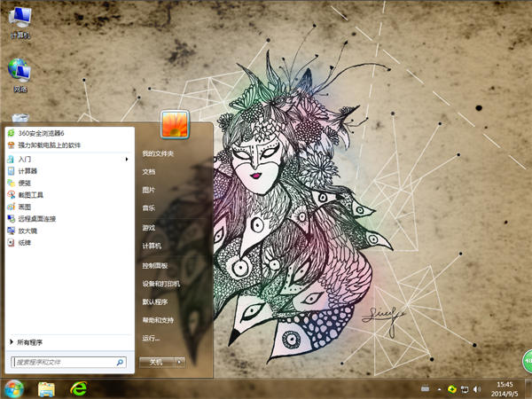
Task: Click the 关机 shut down button
Action: pyautogui.click(x=155, y=362)
